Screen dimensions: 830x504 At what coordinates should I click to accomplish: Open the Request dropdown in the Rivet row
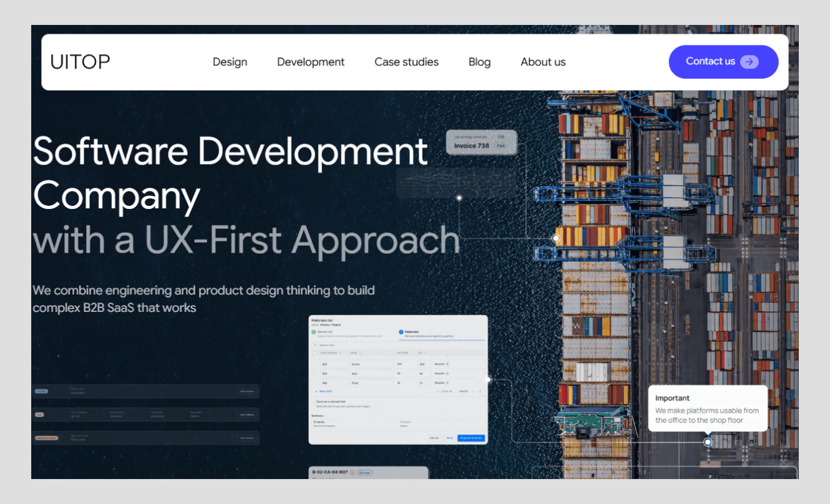[x=442, y=382]
